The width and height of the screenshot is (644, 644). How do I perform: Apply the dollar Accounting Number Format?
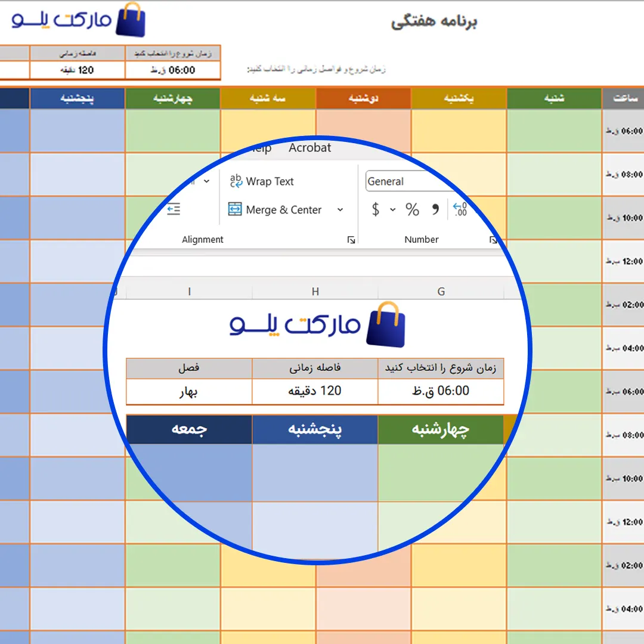click(x=376, y=210)
